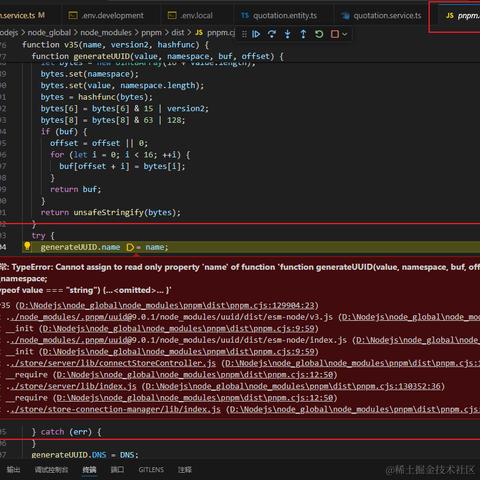Click the 'try {' line
Screen dimensions: 480x480
click(43, 236)
